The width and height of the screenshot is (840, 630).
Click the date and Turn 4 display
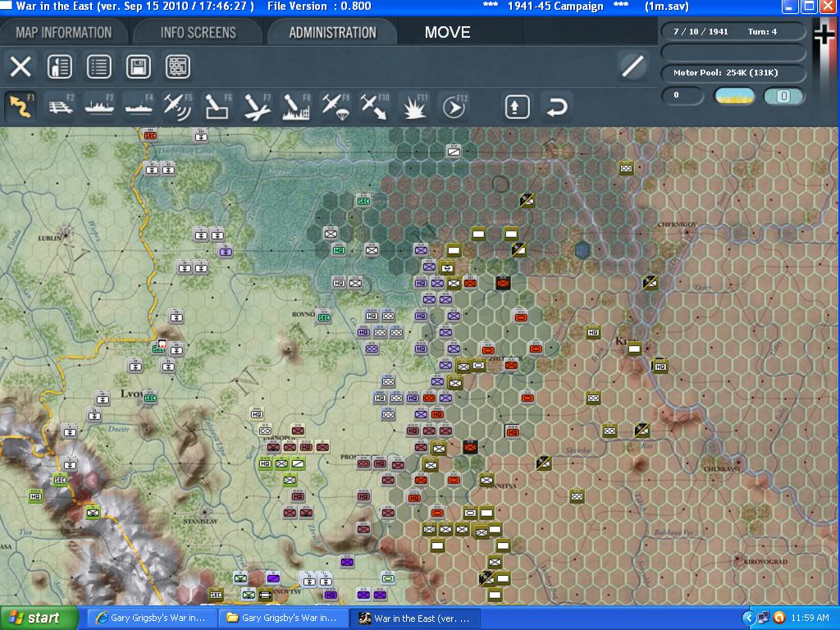733,32
